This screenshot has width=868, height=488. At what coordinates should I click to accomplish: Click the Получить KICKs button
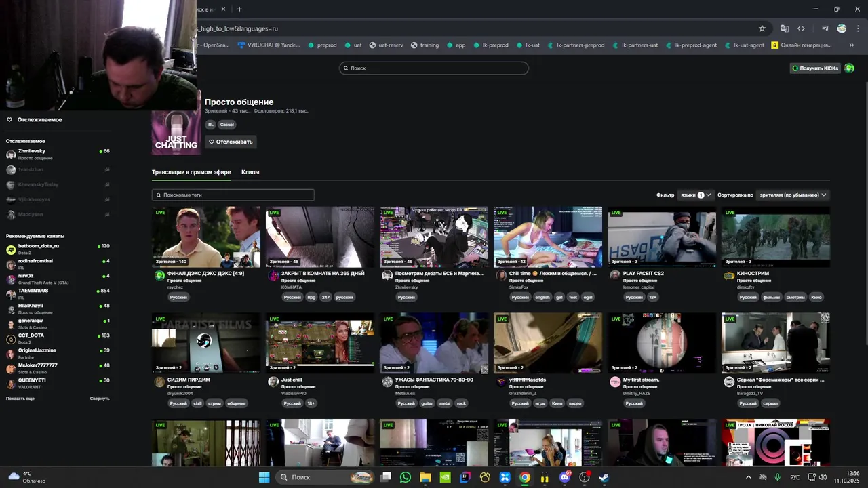(x=815, y=68)
